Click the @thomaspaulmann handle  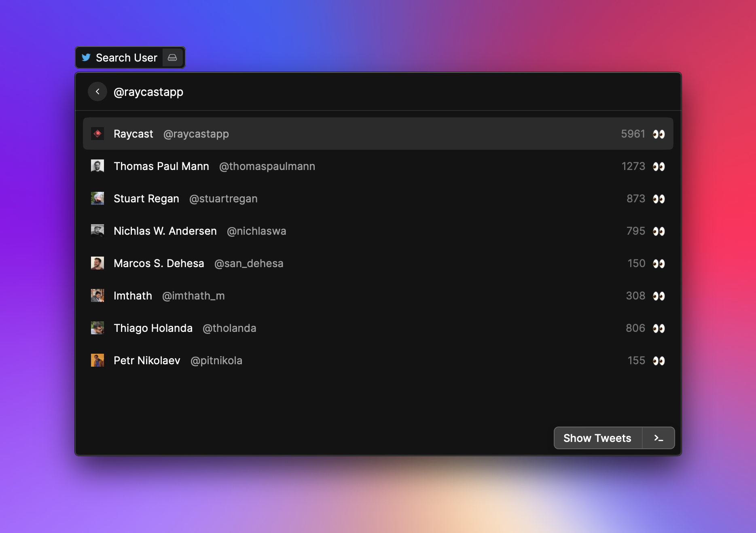coord(267,166)
